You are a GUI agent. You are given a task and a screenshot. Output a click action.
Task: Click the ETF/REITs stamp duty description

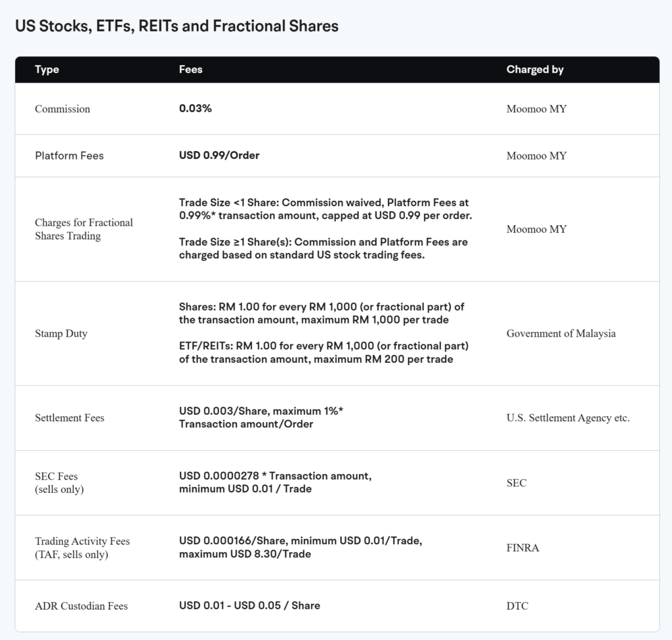(324, 352)
